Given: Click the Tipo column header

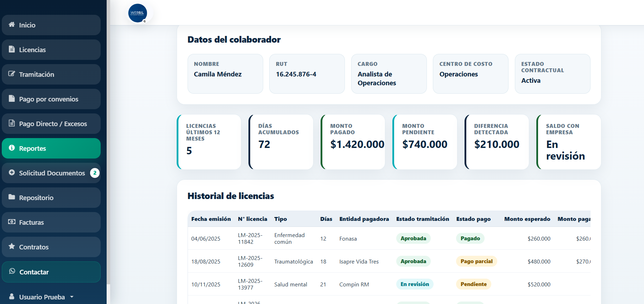Looking at the screenshot, I should (x=280, y=219).
